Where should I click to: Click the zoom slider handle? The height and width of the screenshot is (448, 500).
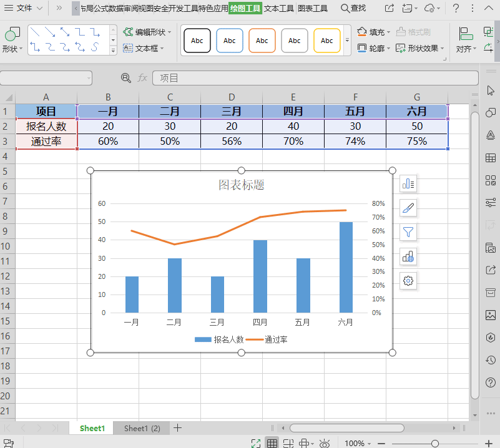(434, 443)
